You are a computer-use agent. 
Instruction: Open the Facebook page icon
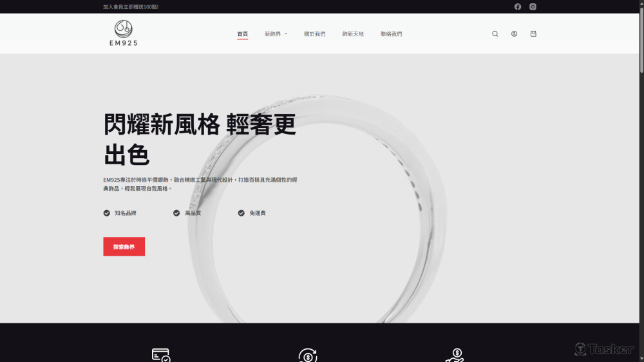point(518,6)
